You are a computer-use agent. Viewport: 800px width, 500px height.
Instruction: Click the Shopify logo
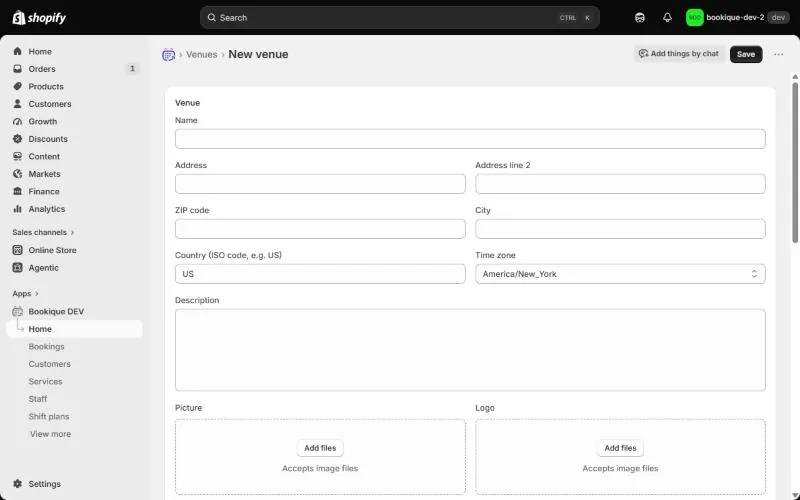pos(39,18)
